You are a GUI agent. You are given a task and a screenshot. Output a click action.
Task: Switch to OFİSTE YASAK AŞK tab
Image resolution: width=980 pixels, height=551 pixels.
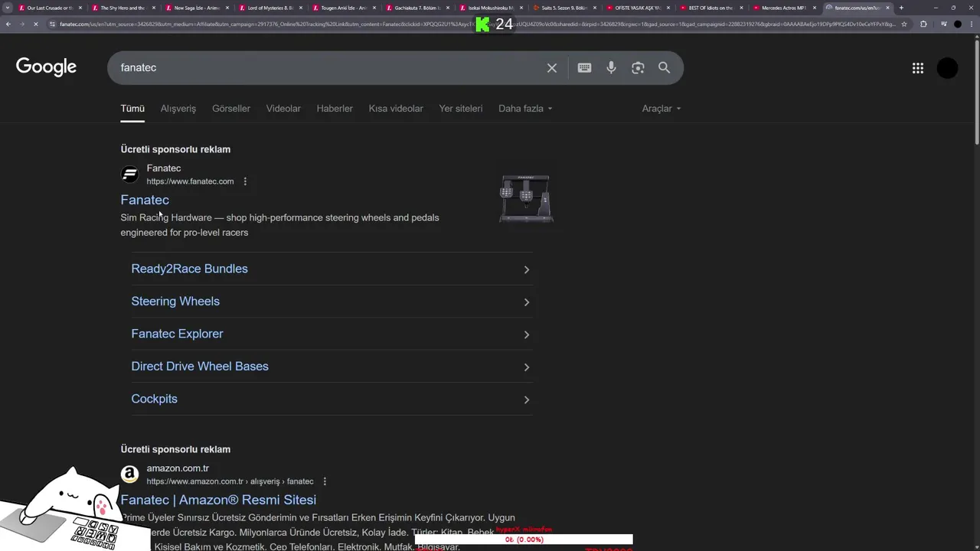click(638, 8)
